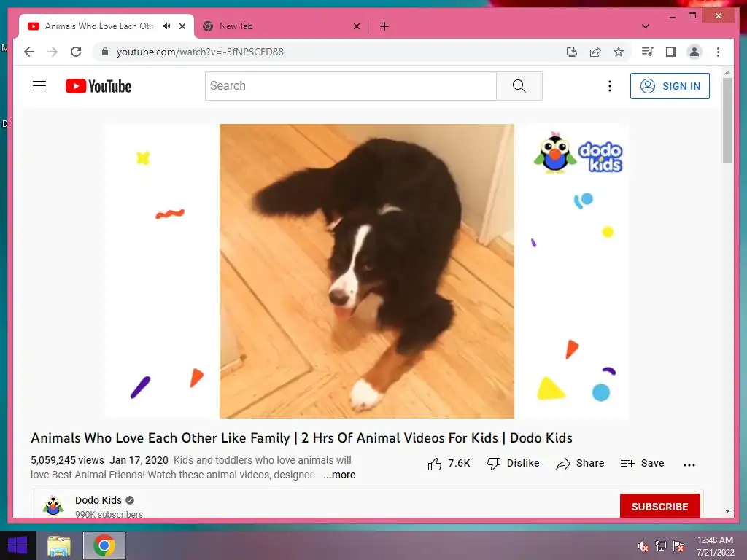Click the Dislike button

(x=513, y=463)
